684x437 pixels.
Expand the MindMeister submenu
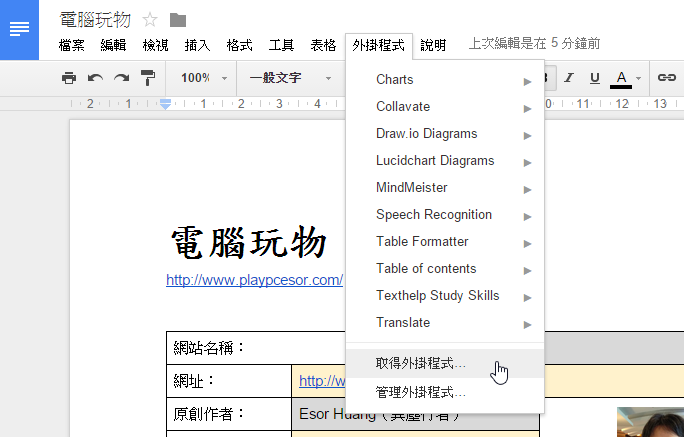(445, 188)
